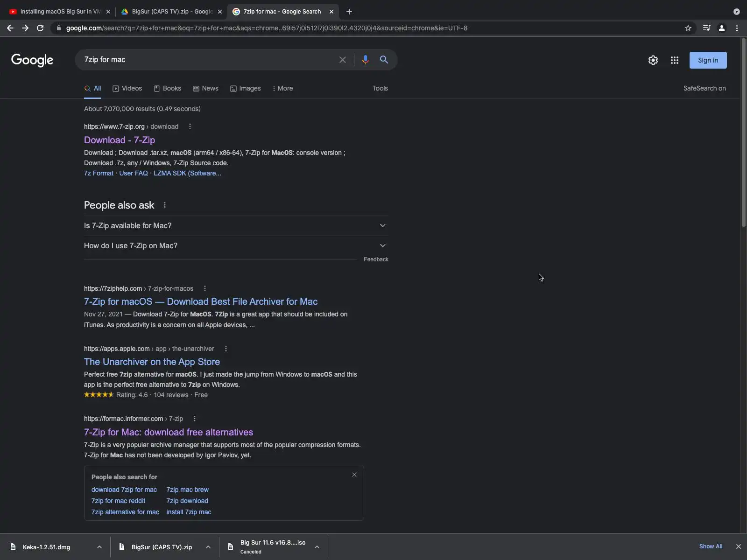The width and height of the screenshot is (747, 560).
Task: Open options for the apps.apple.com result
Action: coord(226,349)
